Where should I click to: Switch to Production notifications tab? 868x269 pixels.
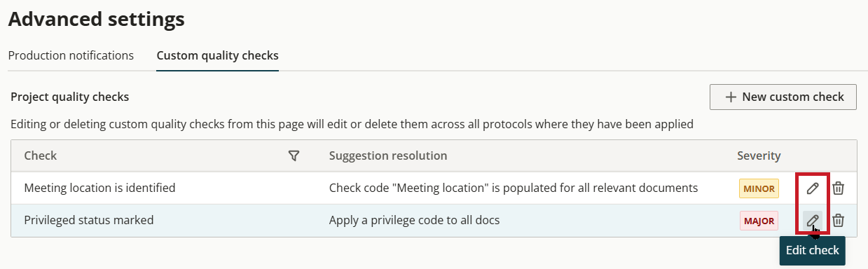[x=71, y=55]
